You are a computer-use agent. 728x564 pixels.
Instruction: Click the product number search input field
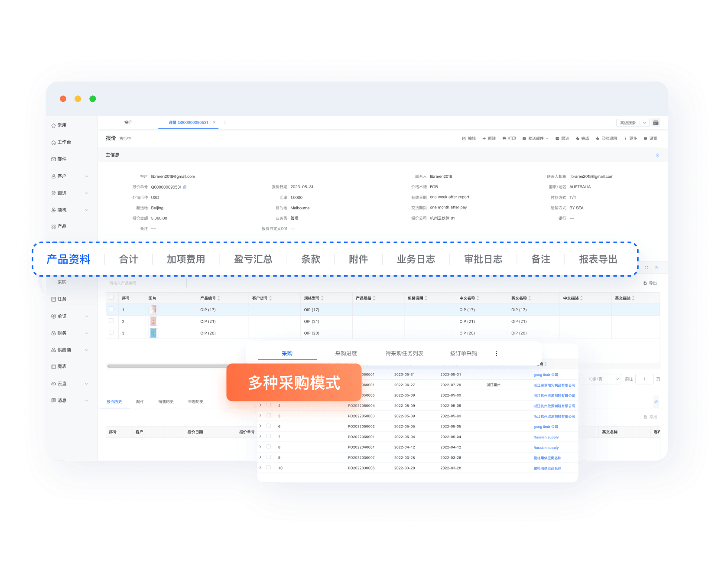pyautogui.click(x=146, y=283)
